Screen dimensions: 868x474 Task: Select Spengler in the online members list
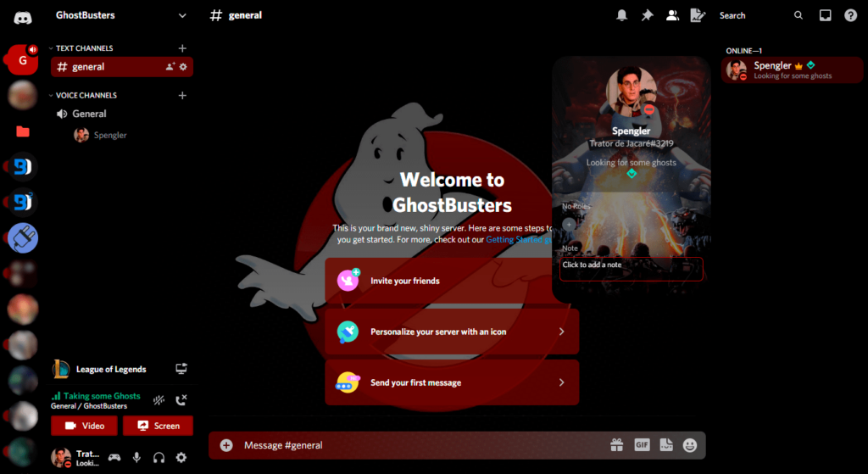coord(792,70)
